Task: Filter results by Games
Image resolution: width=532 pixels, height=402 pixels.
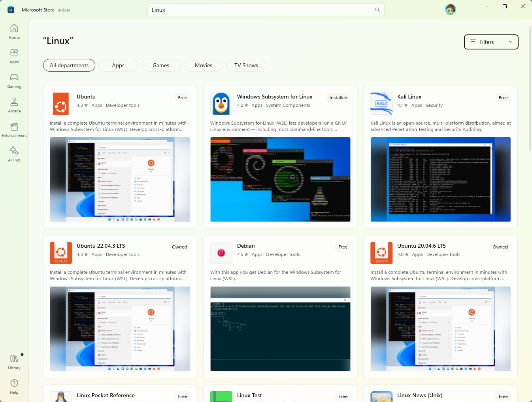Action: (x=161, y=65)
